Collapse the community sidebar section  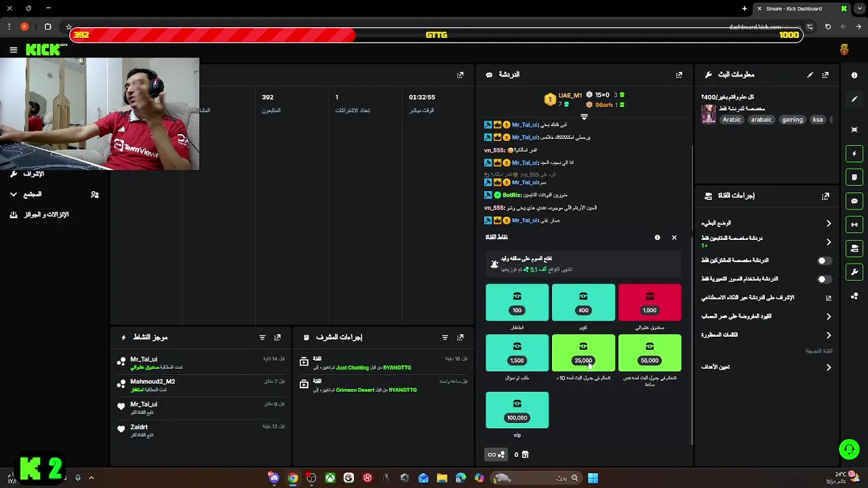tap(13, 195)
